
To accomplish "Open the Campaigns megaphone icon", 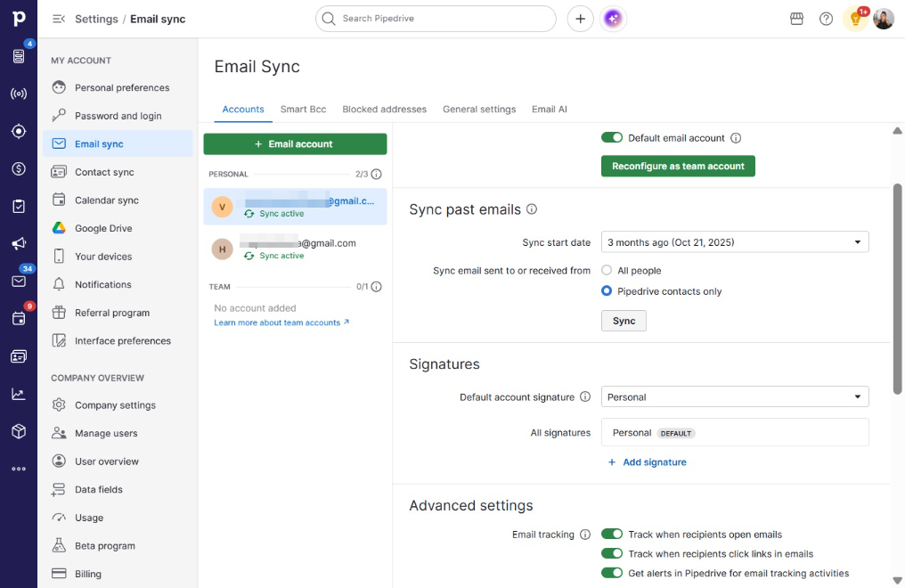I will tap(19, 243).
